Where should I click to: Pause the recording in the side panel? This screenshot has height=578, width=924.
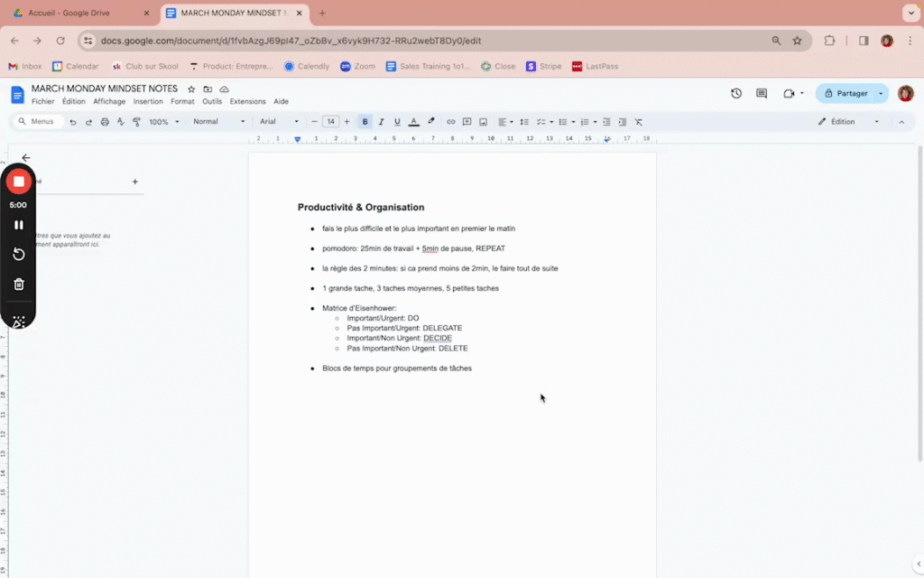[x=18, y=225]
